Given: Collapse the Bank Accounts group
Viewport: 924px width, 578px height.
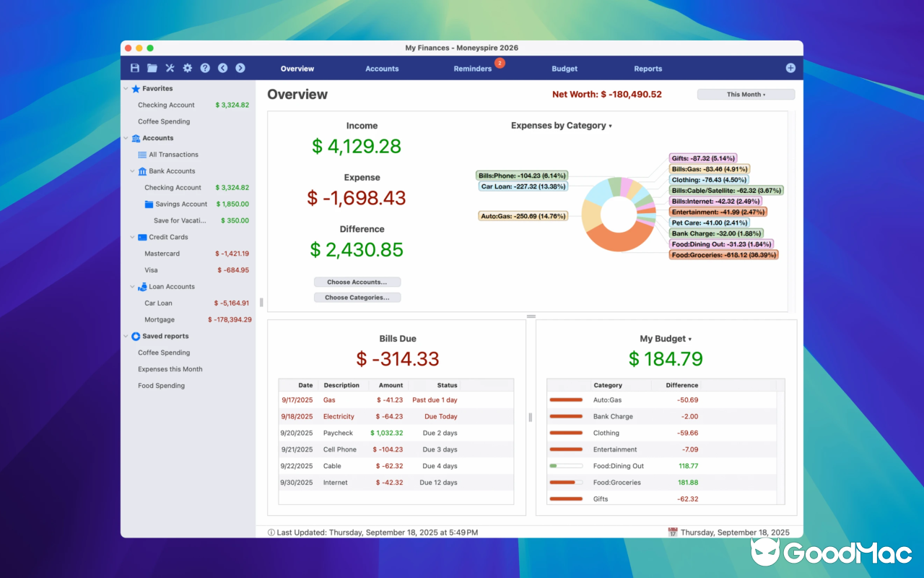Looking at the screenshot, I should (132, 171).
